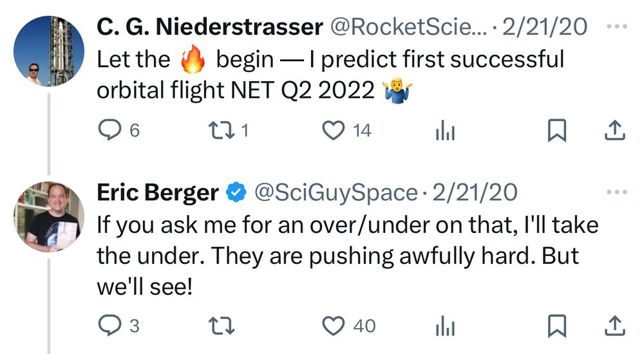Click the Eric Berger display name

[x=157, y=192]
